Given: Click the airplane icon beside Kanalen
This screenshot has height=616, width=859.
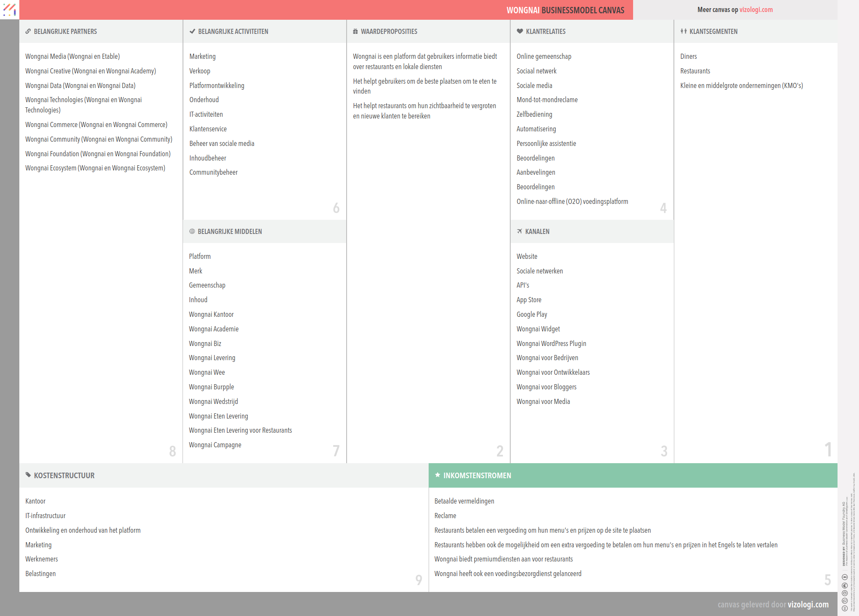Looking at the screenshot, I should [520, 231].
